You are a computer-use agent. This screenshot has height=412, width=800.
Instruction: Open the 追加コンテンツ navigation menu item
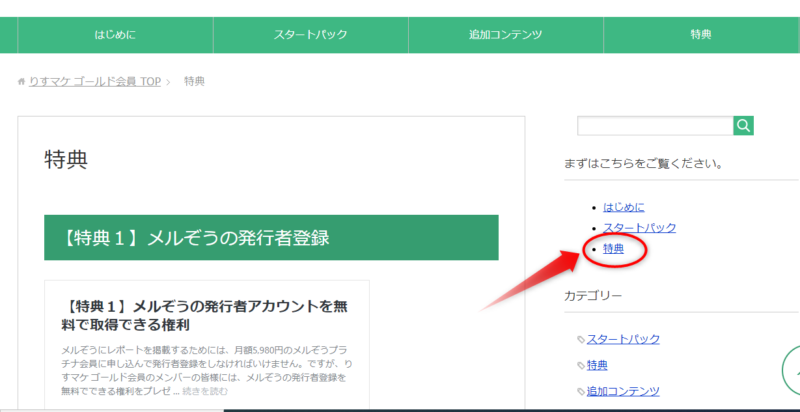coord(506,35)
